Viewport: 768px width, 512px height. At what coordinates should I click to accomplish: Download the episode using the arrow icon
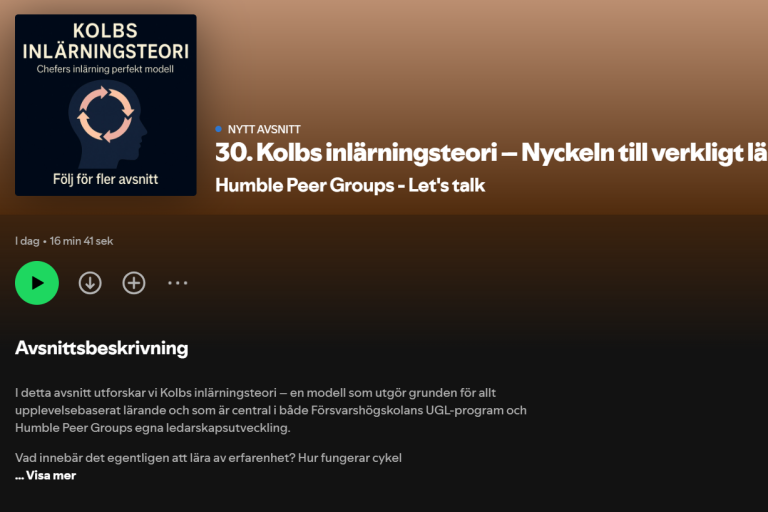pyautogui.click(x=90, y=283)
